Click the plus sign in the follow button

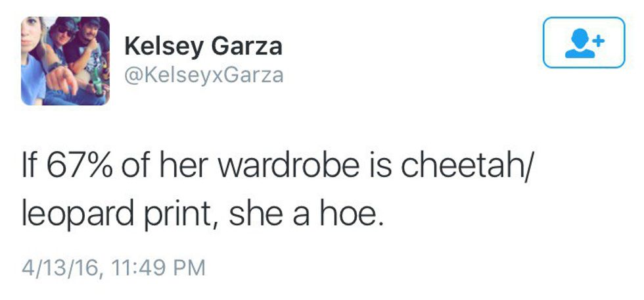597,39
